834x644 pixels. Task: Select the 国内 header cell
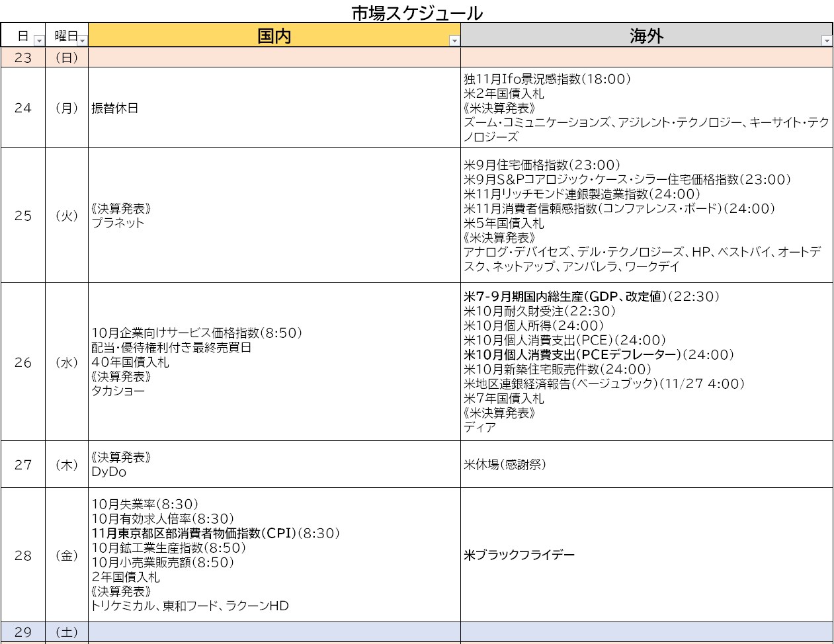coord(274,36)
